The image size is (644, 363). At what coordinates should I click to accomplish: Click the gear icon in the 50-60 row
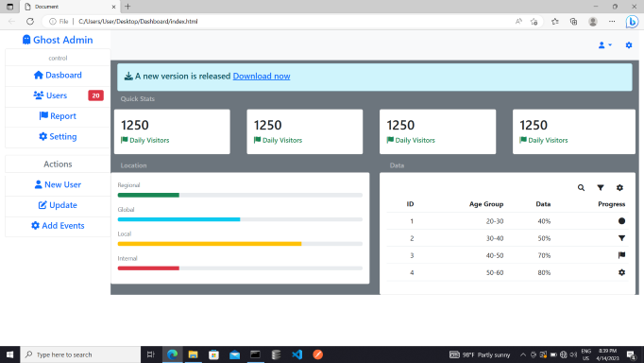point(621,272)
